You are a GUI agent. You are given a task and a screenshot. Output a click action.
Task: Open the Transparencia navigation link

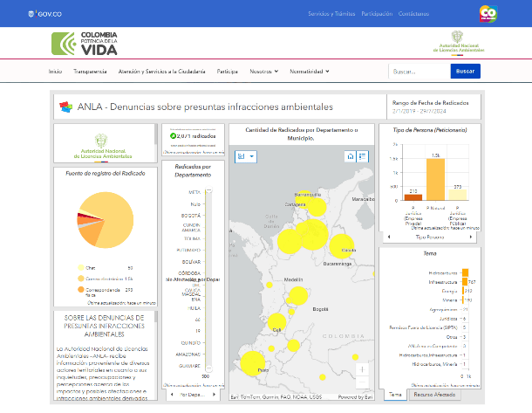point(90,71)
